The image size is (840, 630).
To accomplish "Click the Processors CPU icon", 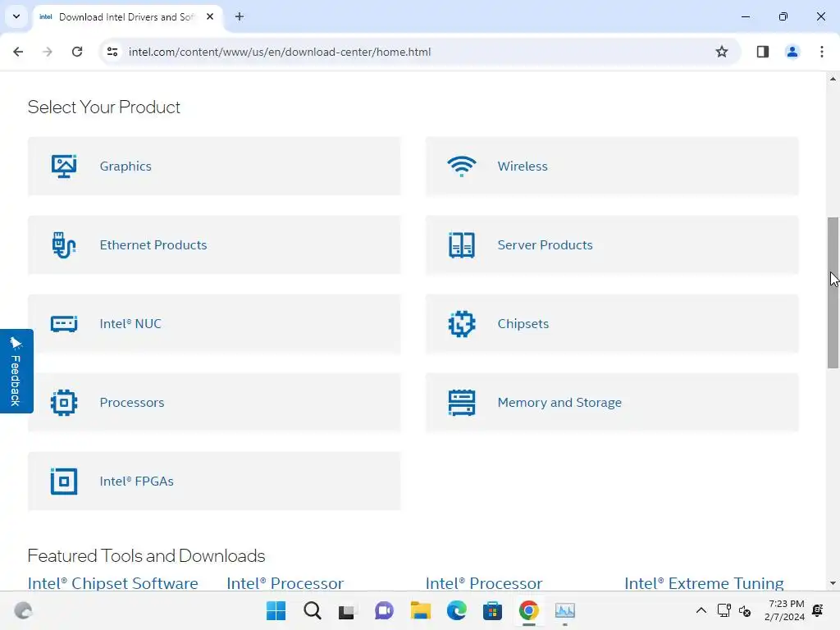I will pos(64,402).
